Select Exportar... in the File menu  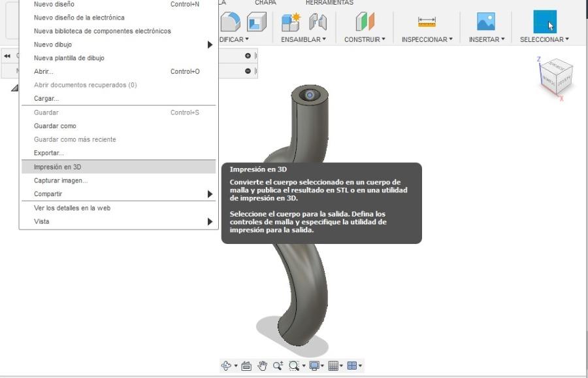coord(118,153)
